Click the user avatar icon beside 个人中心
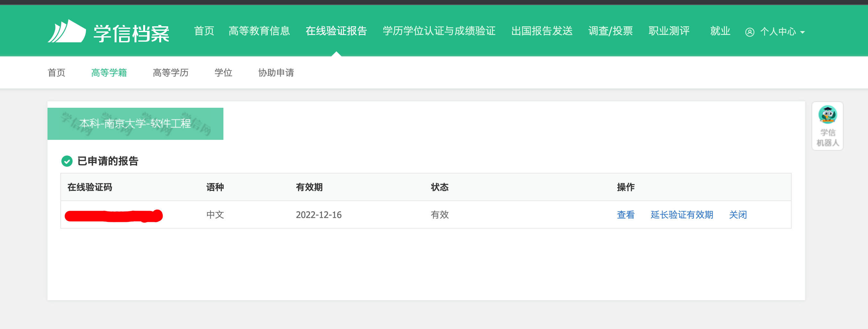Screen dimensions: 868x329 pyautogui.click(x=750, y=32)
